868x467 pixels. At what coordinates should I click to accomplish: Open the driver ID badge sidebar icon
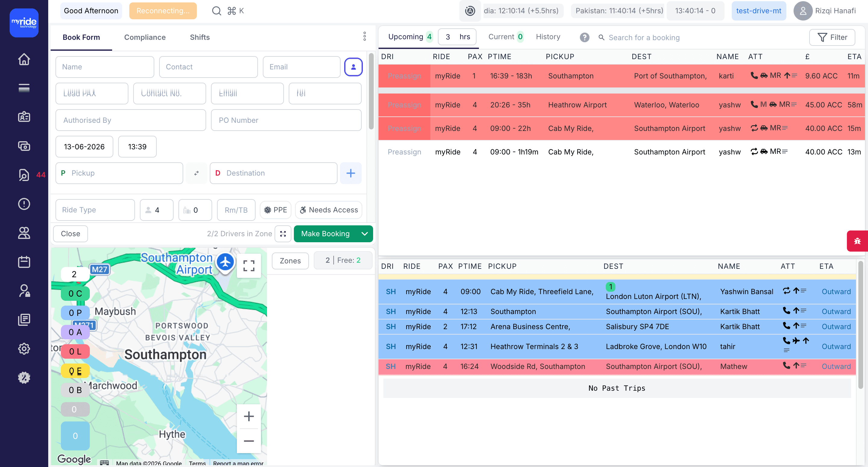coord(24,117)
